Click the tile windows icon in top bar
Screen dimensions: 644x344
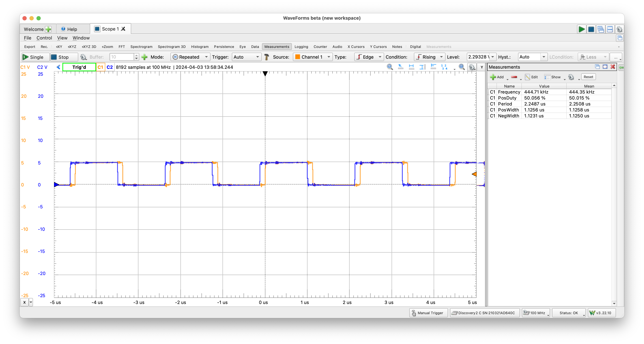pos(610,29)
